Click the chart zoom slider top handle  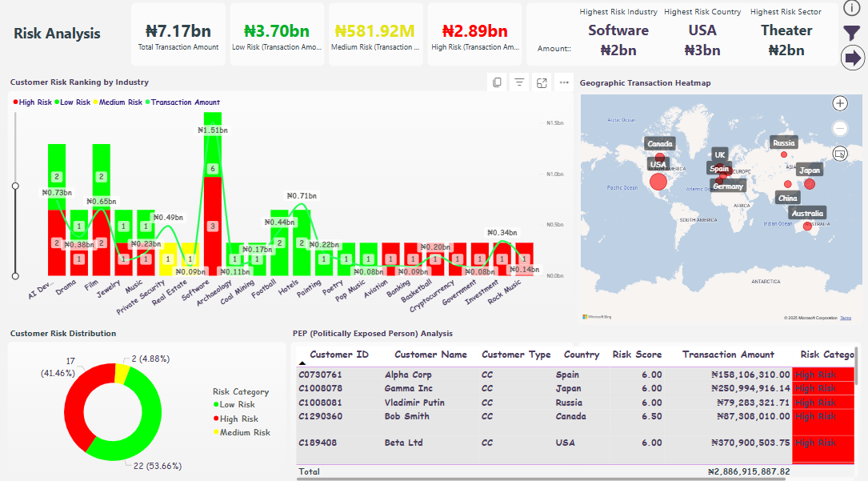click(x=15, y=186)
